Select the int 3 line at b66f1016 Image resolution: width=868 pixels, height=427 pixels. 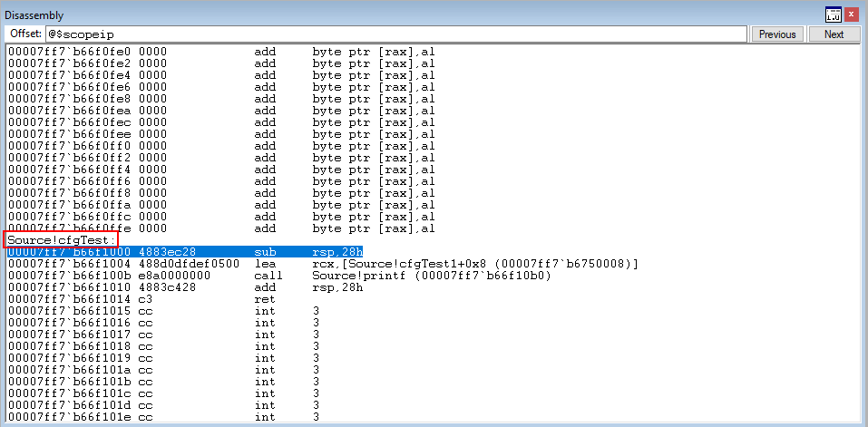(x=163, y=323)
